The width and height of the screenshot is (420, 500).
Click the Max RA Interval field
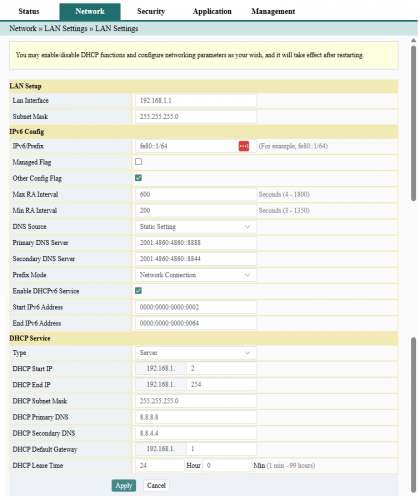click(x=196, y=194)
